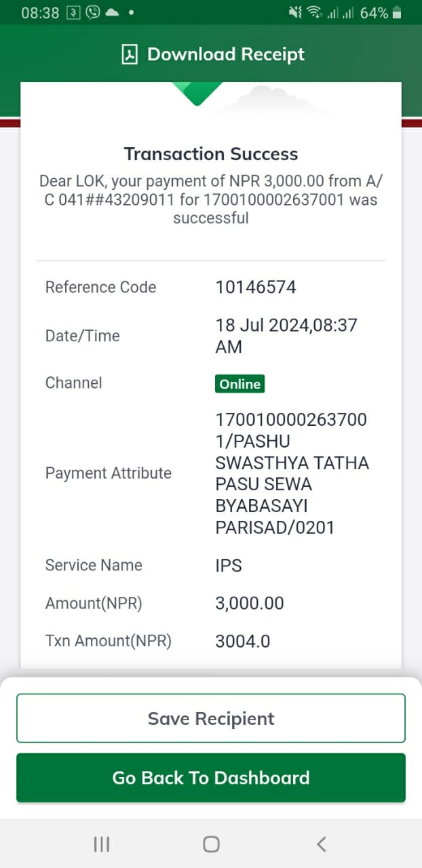This screenshot has width=422, height=868.
Task: Tap the green success checkmark badge
Action: (x=197, y=94)
